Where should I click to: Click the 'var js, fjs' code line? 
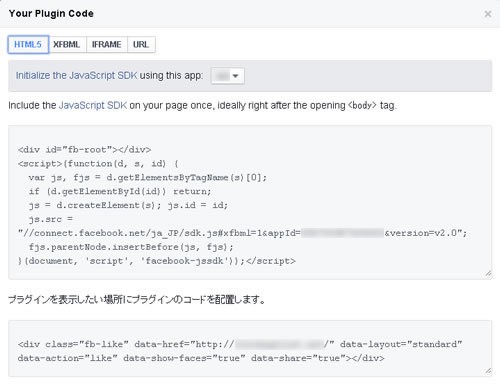point(148,178)
